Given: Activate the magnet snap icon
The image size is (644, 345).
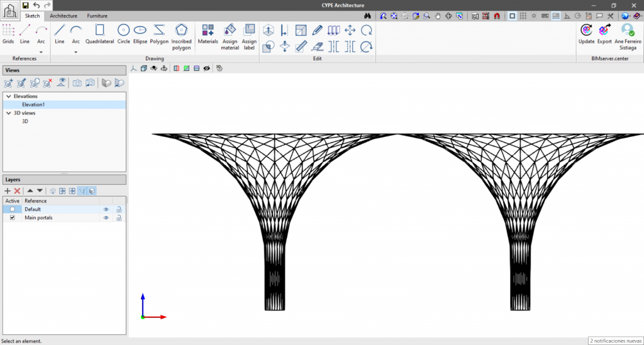Looking at the screenshot, I should point(497,16).
